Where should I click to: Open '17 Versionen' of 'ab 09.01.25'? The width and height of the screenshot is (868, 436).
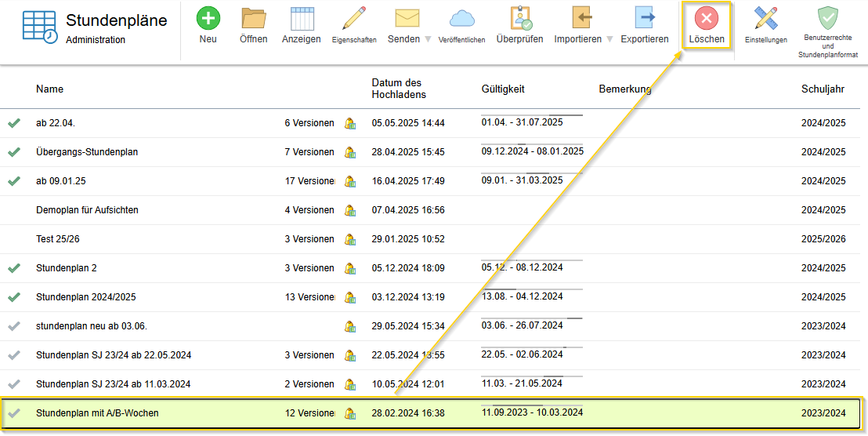[x=310, y=180]
